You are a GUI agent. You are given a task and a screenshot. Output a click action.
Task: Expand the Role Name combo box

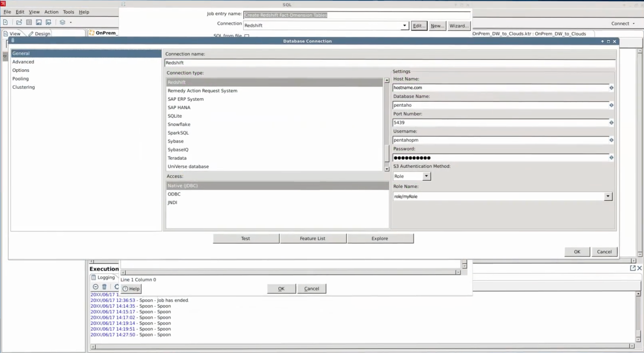tap(608, 196)
